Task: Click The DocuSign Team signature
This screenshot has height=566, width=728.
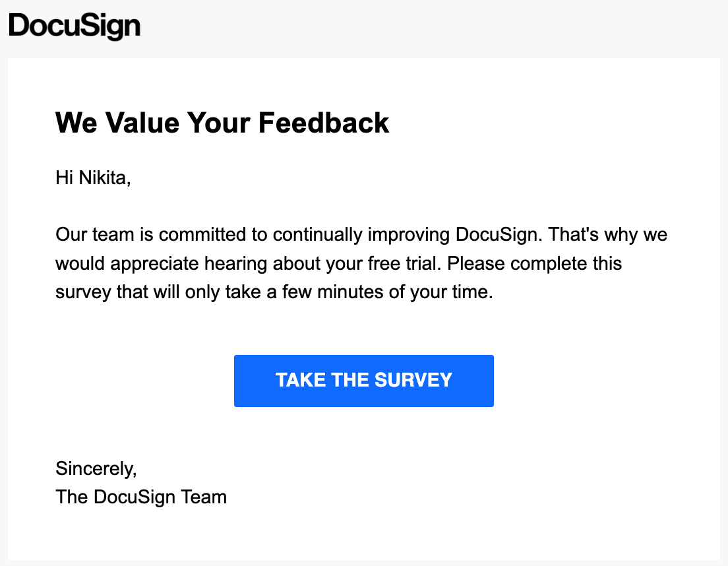Action: tap(141, 497)
